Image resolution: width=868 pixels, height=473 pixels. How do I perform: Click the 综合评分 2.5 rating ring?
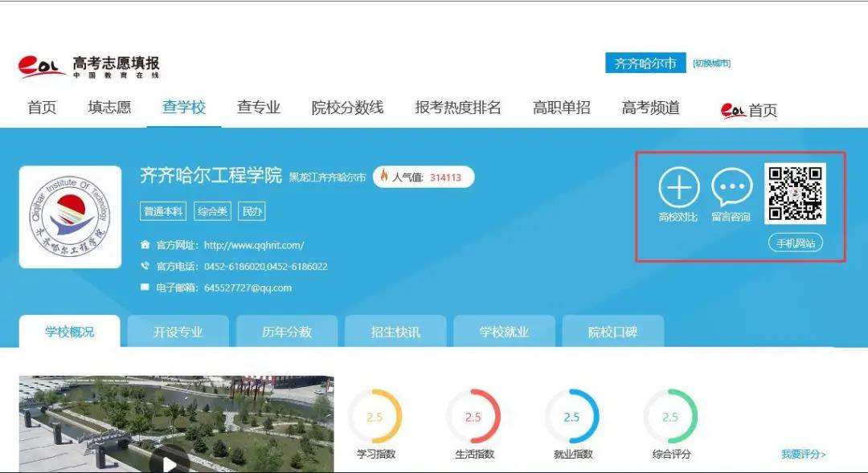[x=670, y=417]
